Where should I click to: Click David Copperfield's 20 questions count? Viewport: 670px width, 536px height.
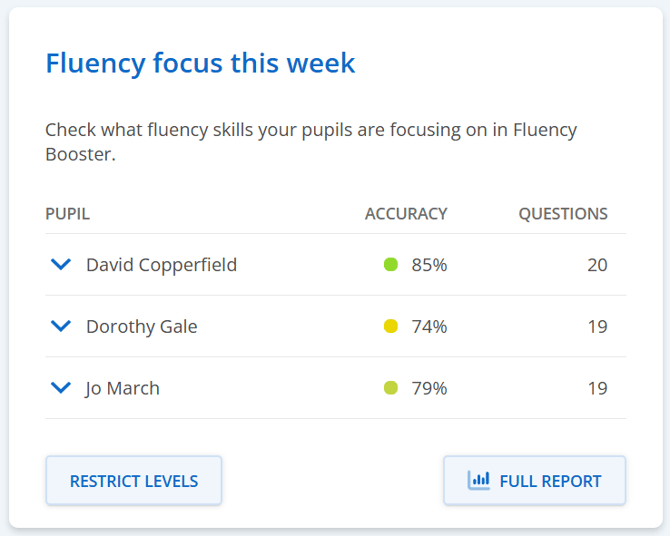(597, 265)
